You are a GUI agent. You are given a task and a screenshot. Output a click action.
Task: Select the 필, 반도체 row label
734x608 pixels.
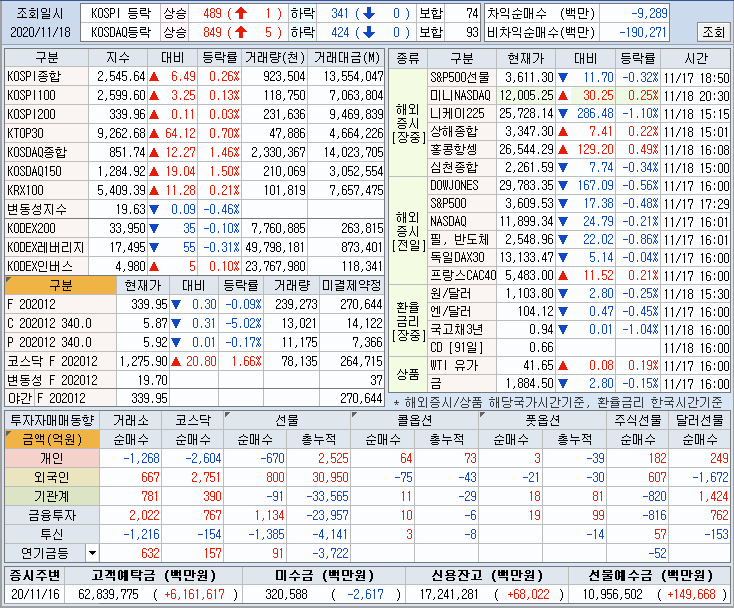pos(460,240)
